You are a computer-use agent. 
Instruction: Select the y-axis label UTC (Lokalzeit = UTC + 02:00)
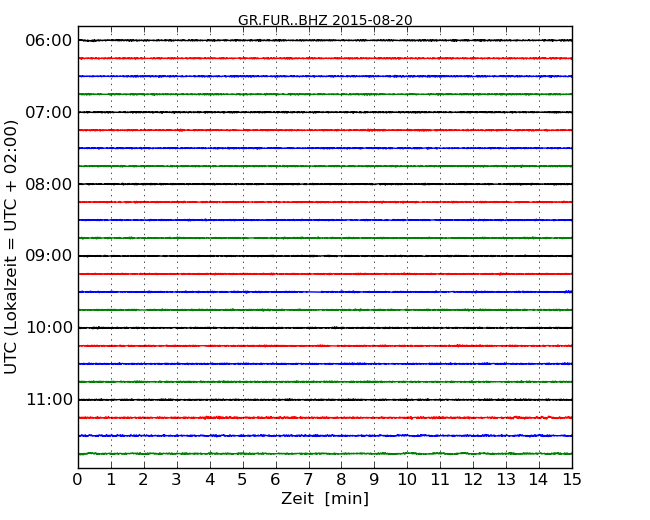(x=11, y=247)
